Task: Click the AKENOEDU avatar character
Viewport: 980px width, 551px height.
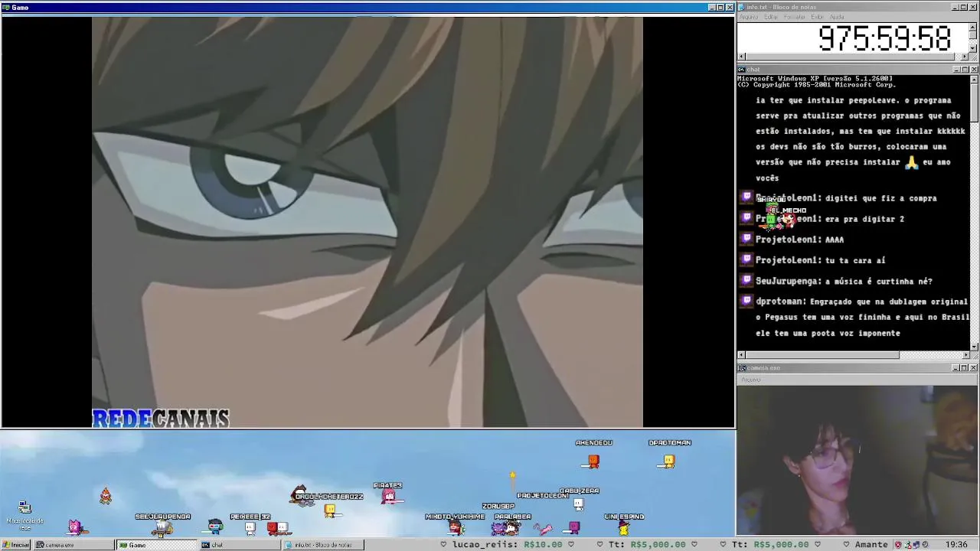Action: 593,461
